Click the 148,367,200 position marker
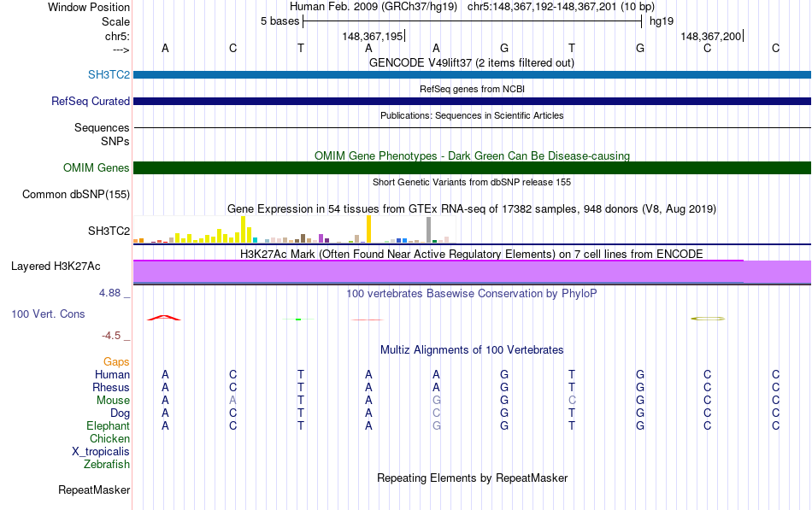Viewport: 812px width, 510px height. [711, 36]
